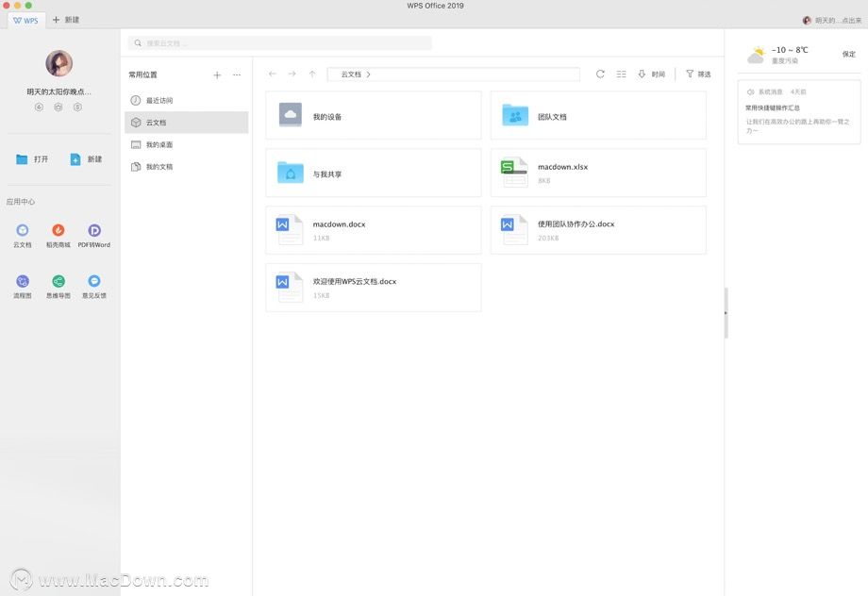Open the 意见反馈 feedback icon

[94, 286]
